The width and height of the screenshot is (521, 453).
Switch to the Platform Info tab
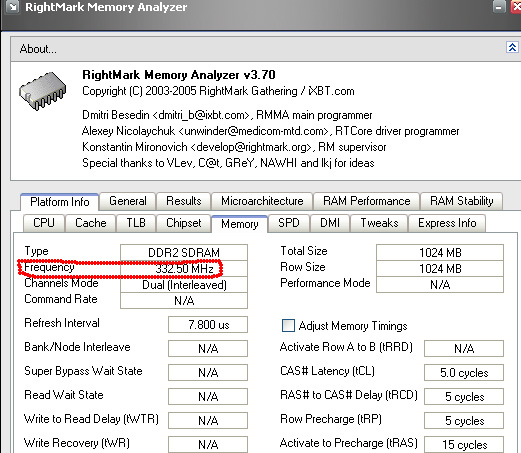click(x=60, y=202)
